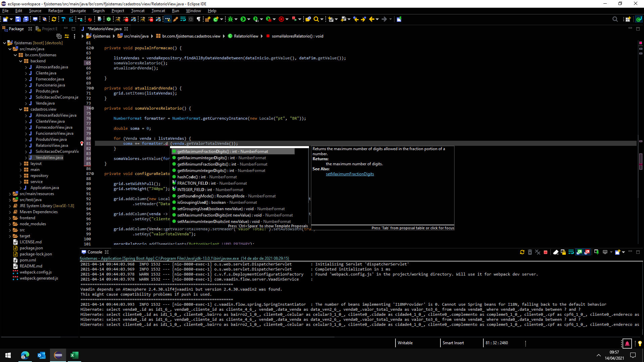The width and height of the screenshot is (644, 362).
Task: Click the Collapse All icon in Package Explorer
Action: point(59,36)
